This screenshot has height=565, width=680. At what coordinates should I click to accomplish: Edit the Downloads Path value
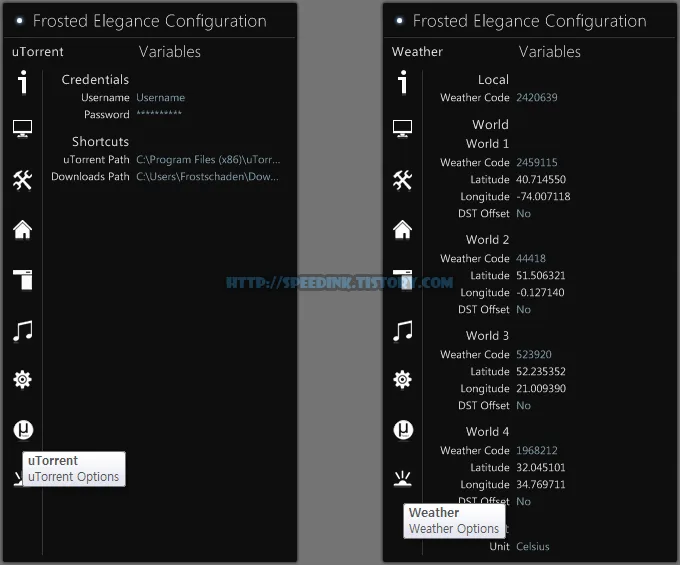[207, 176]
